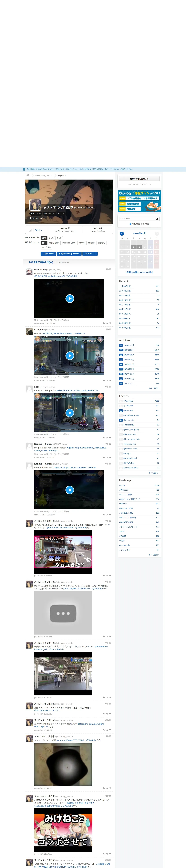Screen dimensions: 186x868
Task: Open the 2024年04月 archive link
Action: click(129, 359)
